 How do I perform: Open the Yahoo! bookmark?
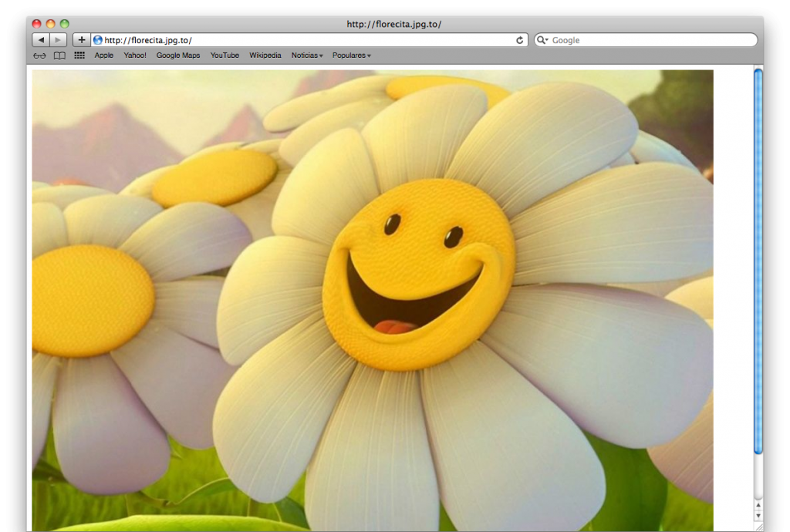click(135, 56)
